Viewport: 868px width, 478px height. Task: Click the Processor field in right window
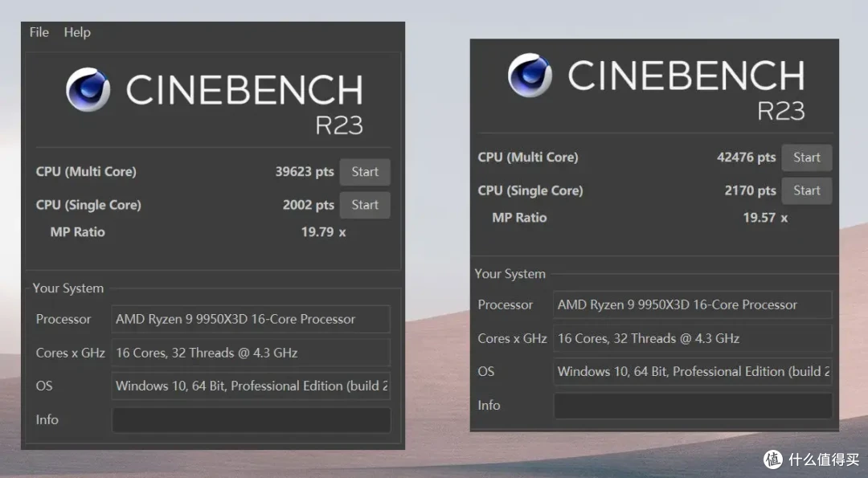point(693,304)
